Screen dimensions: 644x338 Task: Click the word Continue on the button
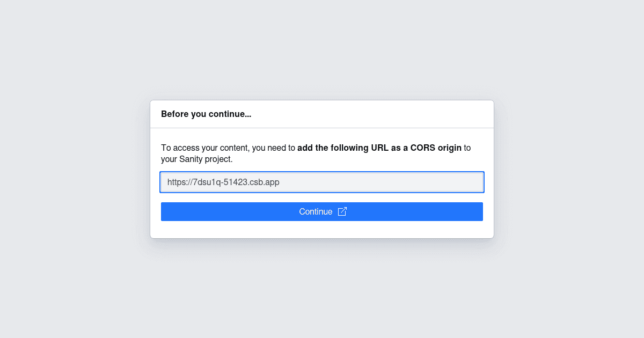316,211
